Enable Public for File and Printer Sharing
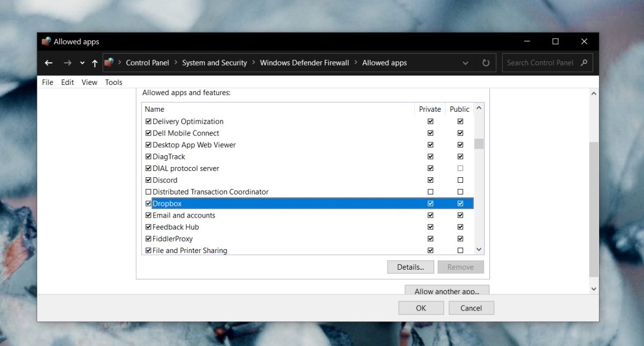This screenshot has width=644, height=346. (x=460, y=250)
